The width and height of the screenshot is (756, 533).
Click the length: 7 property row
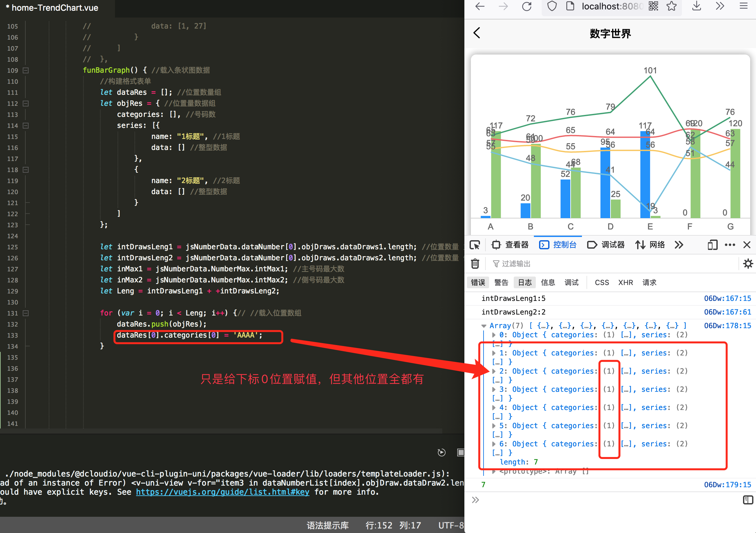tap(519, 462)
